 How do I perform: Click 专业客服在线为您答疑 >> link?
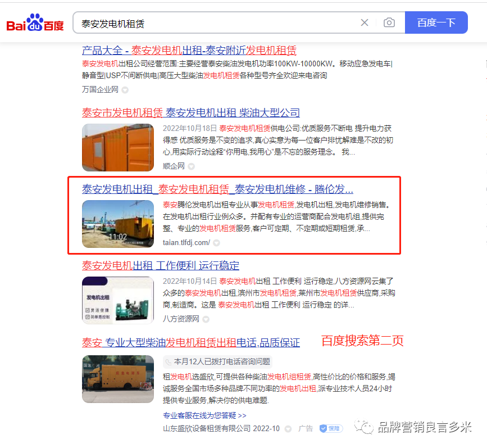pyautogui.click(x=204, y=415)
